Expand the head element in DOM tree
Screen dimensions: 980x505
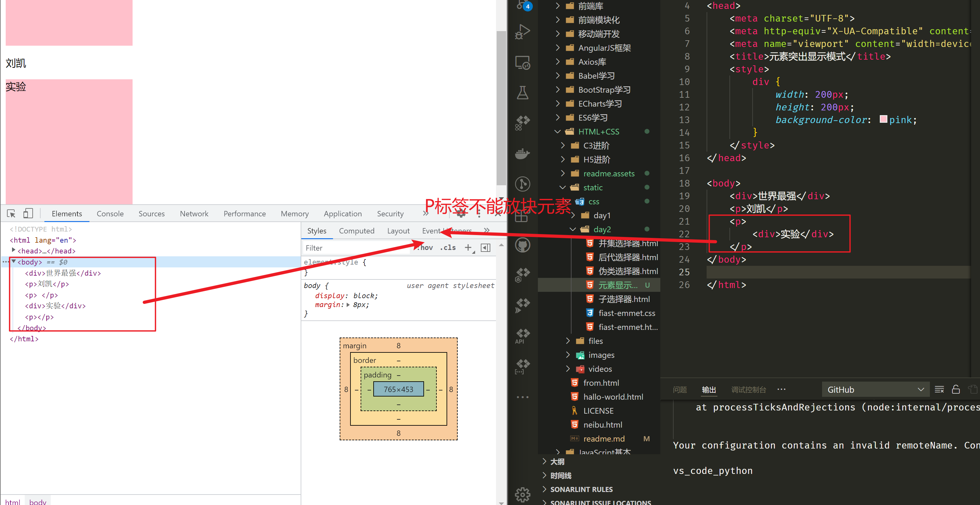pyautogui.click(x=14, y=250)
